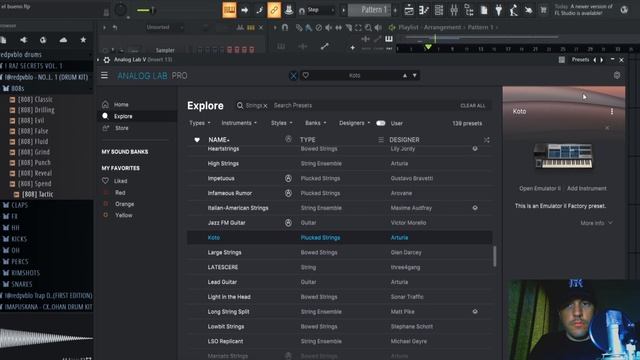
Task: Like the current preset with heart icon
Action: (306, 76)
